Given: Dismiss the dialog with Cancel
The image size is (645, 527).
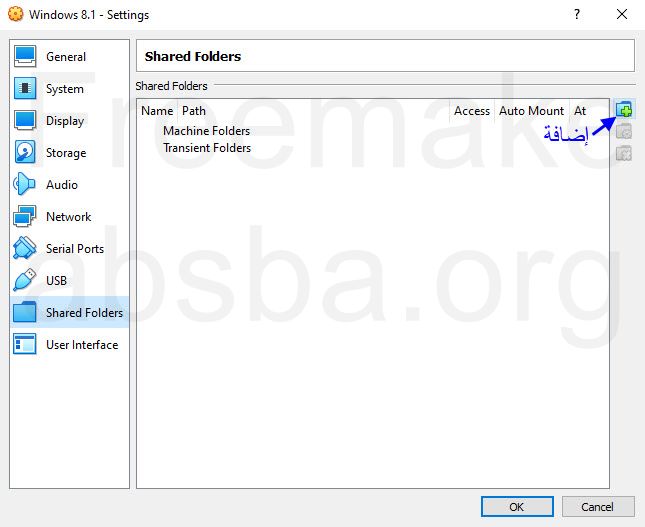Looking at the screenshot, I should [598, 506].
